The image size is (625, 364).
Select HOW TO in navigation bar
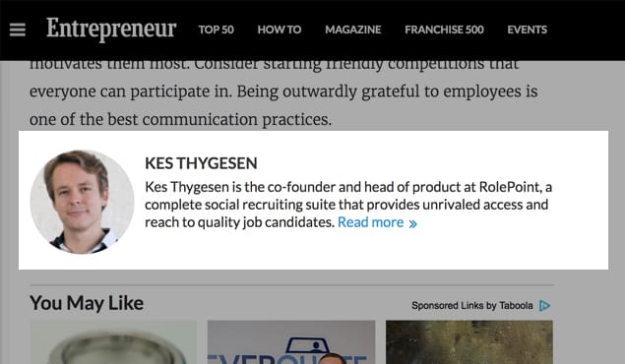click(x=280, y=30)
